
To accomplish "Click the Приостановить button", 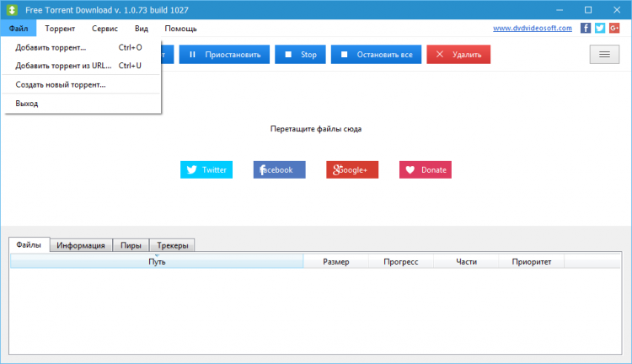I will coord(224,55).
